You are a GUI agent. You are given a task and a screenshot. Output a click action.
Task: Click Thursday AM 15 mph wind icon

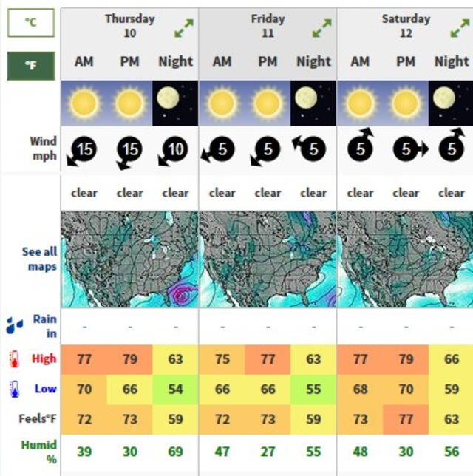tap(82, 151)
